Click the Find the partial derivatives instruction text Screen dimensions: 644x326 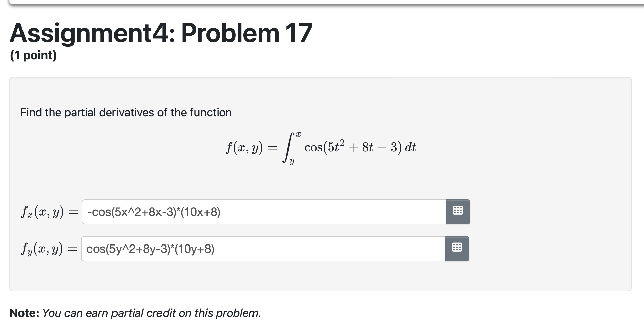point(126,112)
